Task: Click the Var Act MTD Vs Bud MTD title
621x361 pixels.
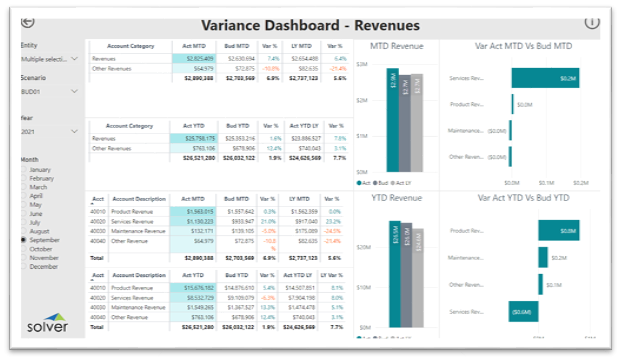Action: coord(523,46)
